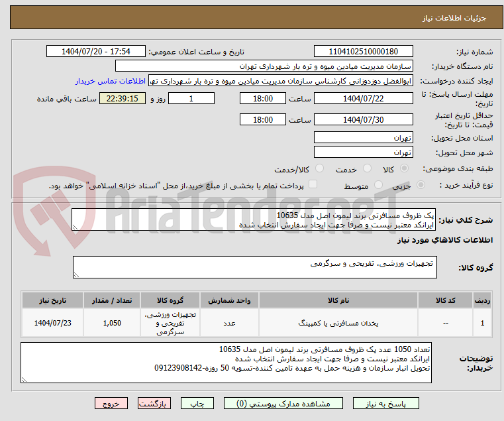Screen dimensions: 504x421
Task: Open مشاهده مدارک پیوستی (0) button
Action: 283,403
